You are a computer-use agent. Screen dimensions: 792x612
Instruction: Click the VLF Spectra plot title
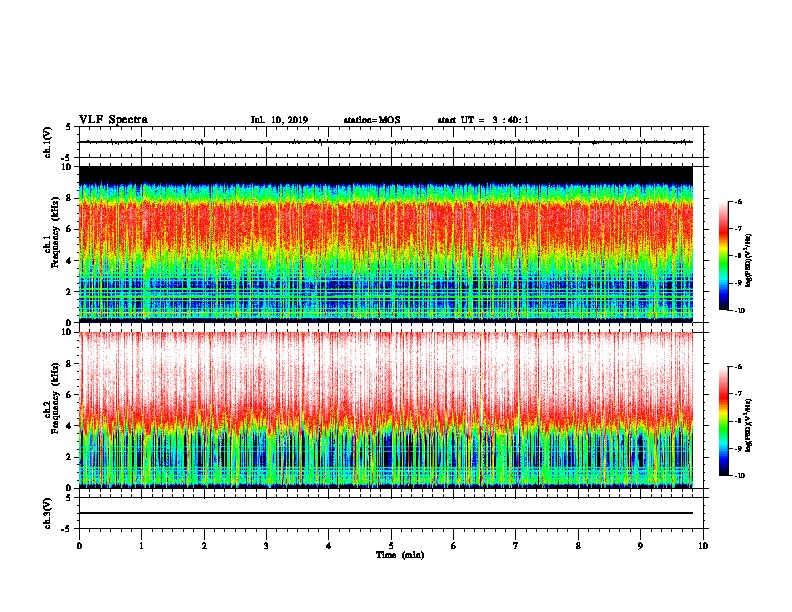(x=113, y=120)
